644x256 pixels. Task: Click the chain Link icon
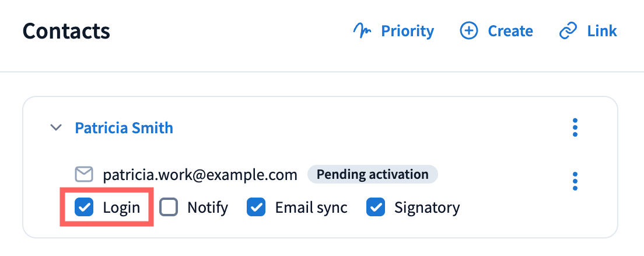coord(568,31)
